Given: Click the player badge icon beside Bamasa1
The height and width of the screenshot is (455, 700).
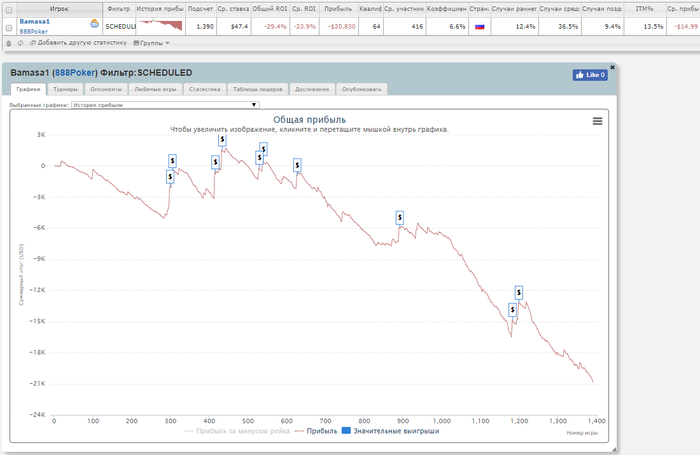Looking at the screenshot, I should (94, 23).
